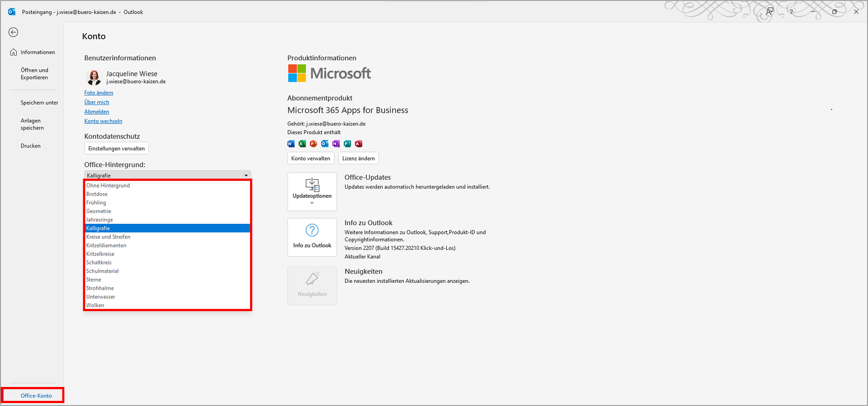Select Ohne Hintergrund in the list
This screenshot has height=406, width=868.
168,186
